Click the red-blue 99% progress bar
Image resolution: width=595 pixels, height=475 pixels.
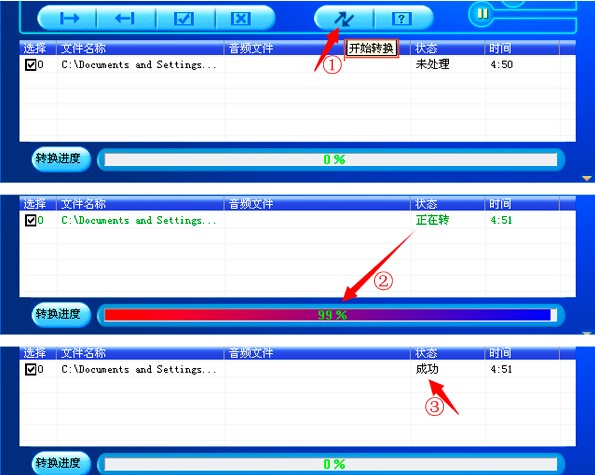click(x=331, y=315)
